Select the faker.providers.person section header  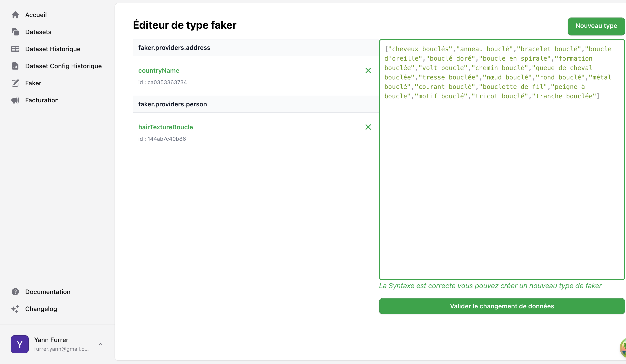(172, 104)
